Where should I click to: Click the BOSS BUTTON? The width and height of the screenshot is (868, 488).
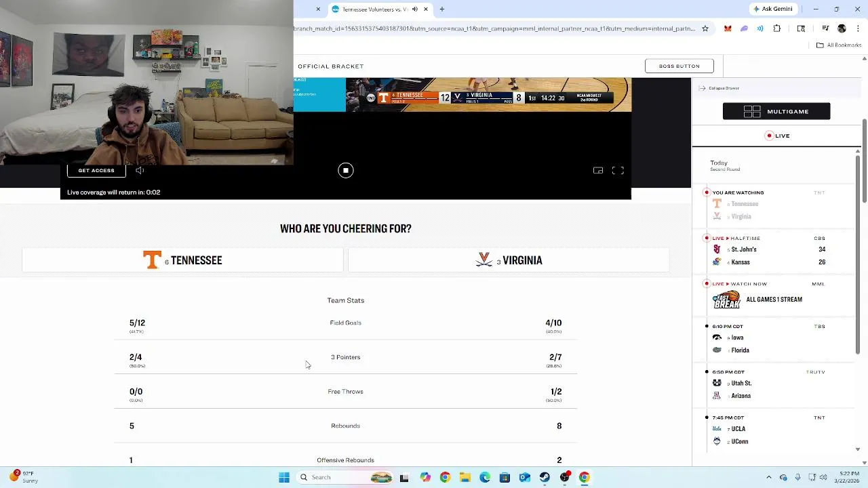[x=679, y=66]
